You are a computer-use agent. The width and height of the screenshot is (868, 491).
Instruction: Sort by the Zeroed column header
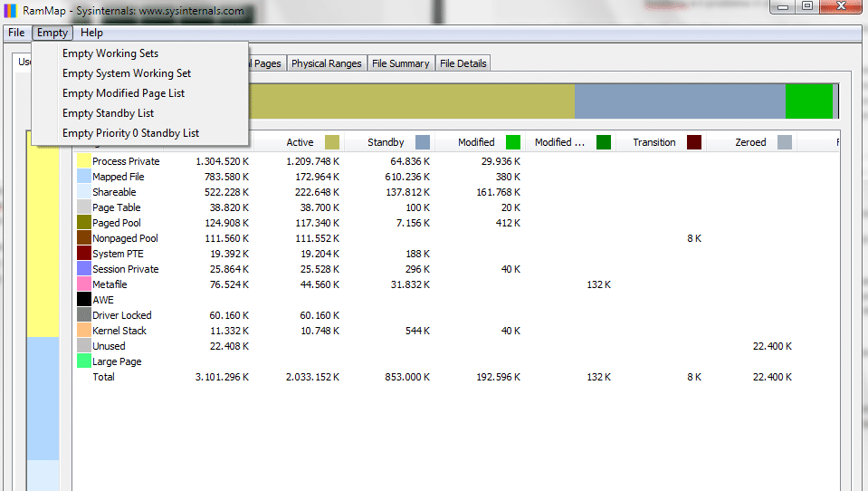pos(750,142)
